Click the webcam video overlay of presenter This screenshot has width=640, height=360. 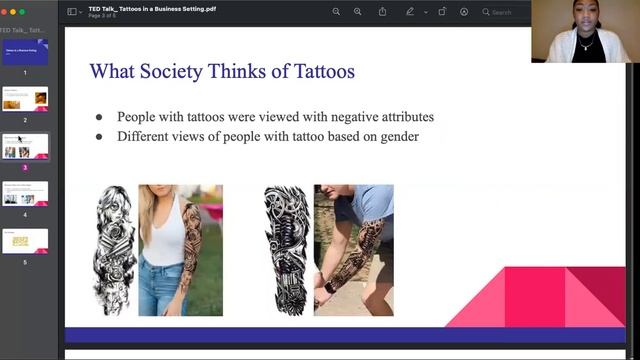coord(586,31)
